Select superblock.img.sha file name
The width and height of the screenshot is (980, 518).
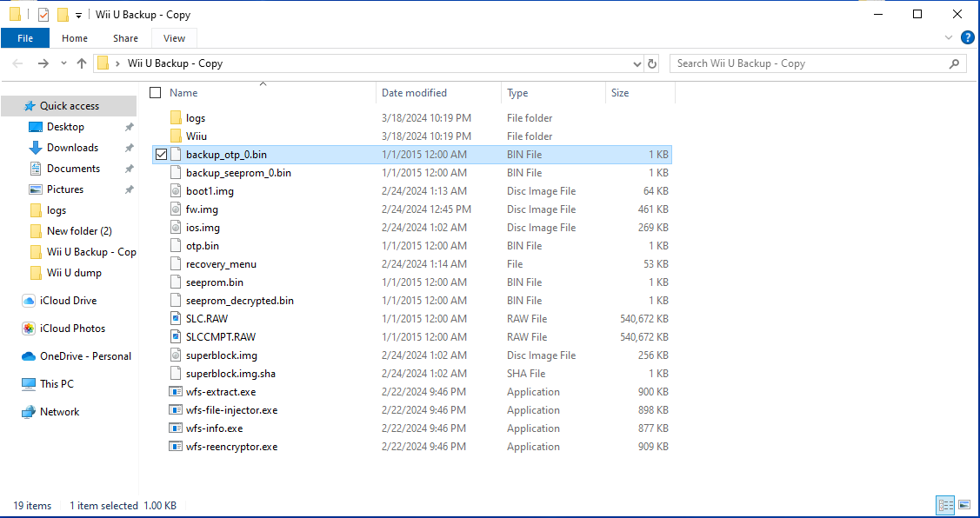tap(230, 374)
